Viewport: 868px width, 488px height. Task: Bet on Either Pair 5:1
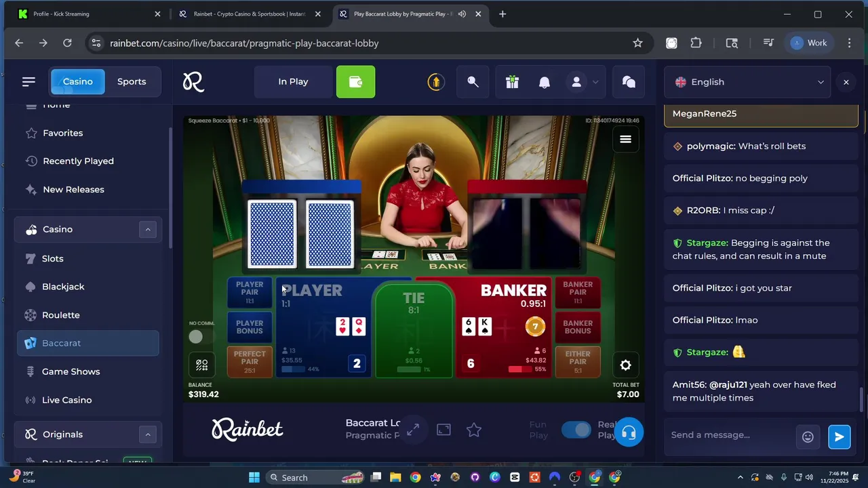pos(578,361)
